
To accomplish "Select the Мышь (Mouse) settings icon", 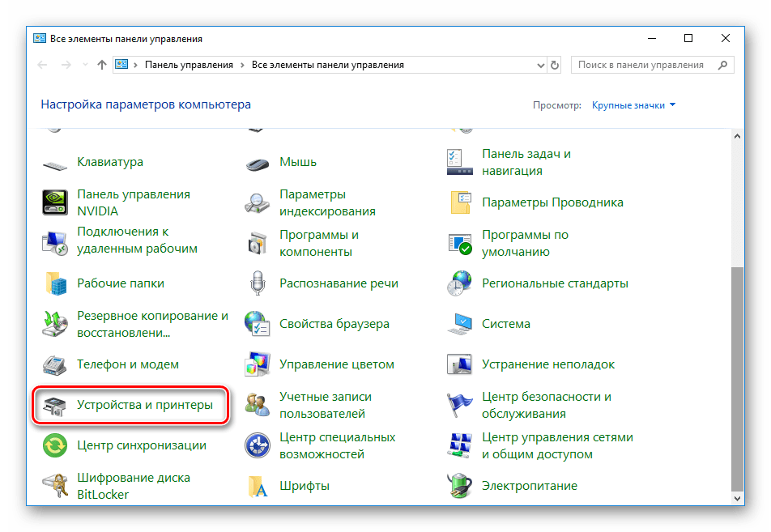I will pyautogui.click(x=298, y=161).
